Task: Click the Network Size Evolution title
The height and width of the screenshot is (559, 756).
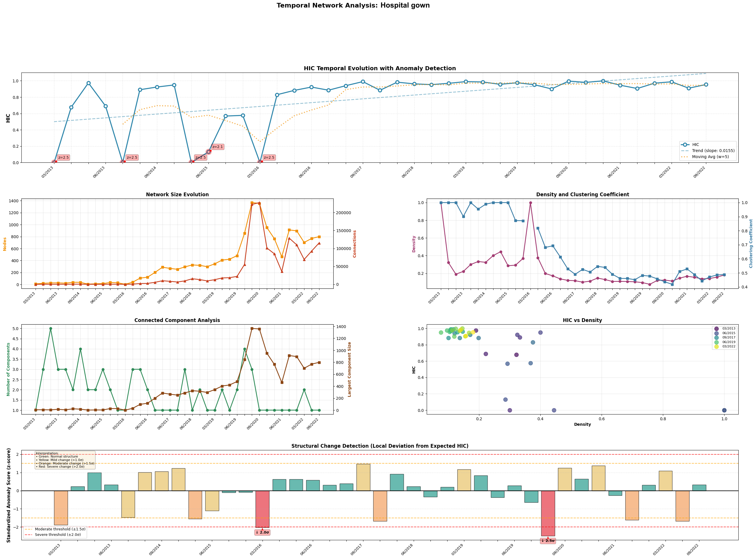Action: tap(177, 195)
